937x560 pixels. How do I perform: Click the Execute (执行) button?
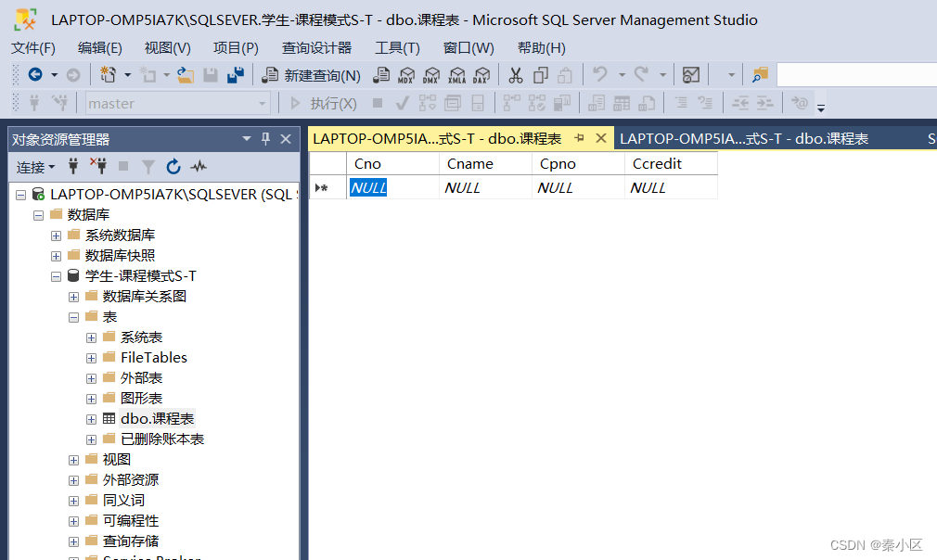[323, 103]
